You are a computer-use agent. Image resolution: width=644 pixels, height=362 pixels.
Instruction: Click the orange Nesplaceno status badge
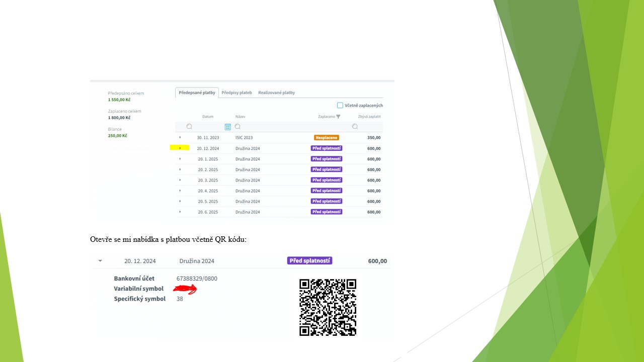click(326, 137)
